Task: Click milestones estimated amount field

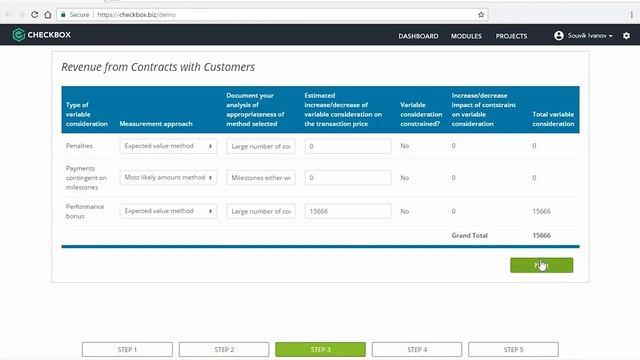Action: pos(348,178)
